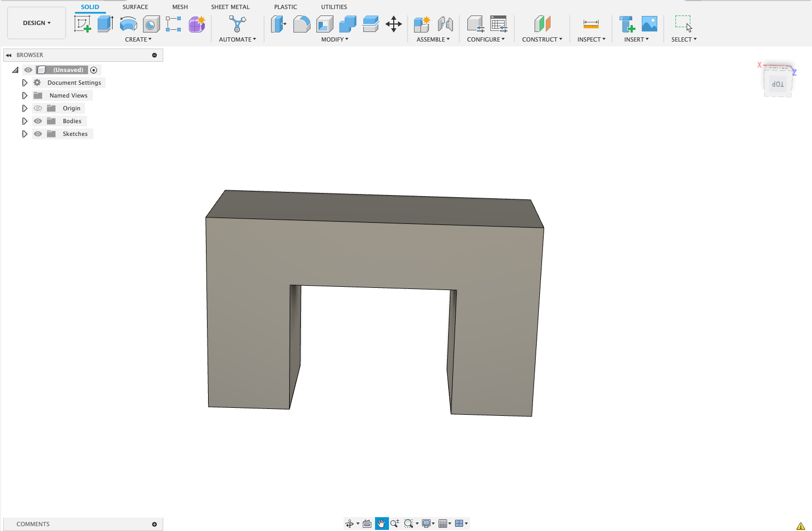
Task: Switch to the MESH tab
Action: point(180,7)
